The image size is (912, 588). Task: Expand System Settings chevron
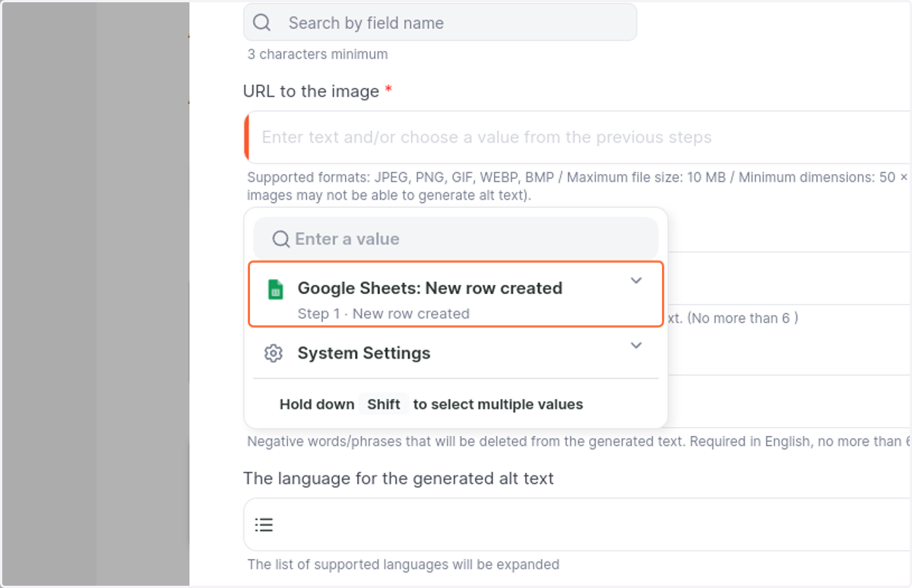[x=636, y=346]
